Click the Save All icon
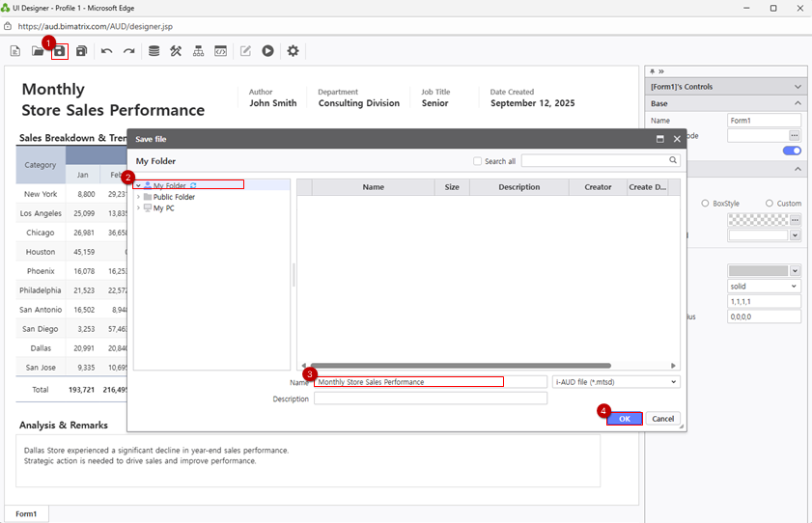Screen dimensions: 812x523 tap(82, 51)
